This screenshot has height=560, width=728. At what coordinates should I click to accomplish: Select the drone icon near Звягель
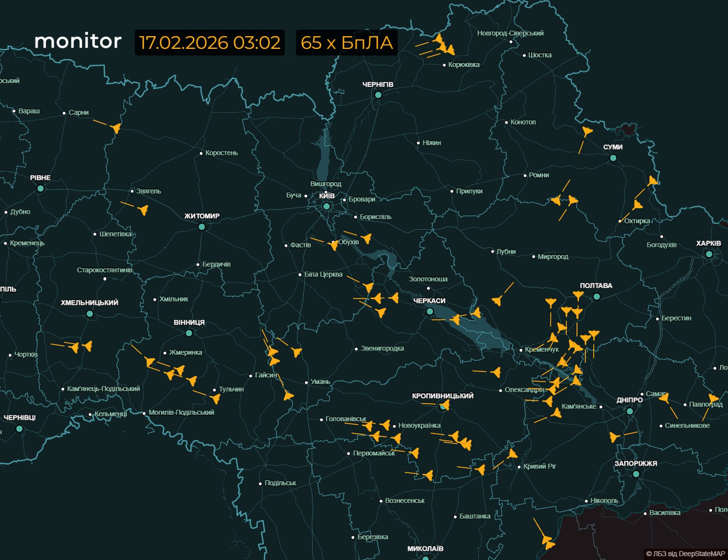(x=143, y=210)
